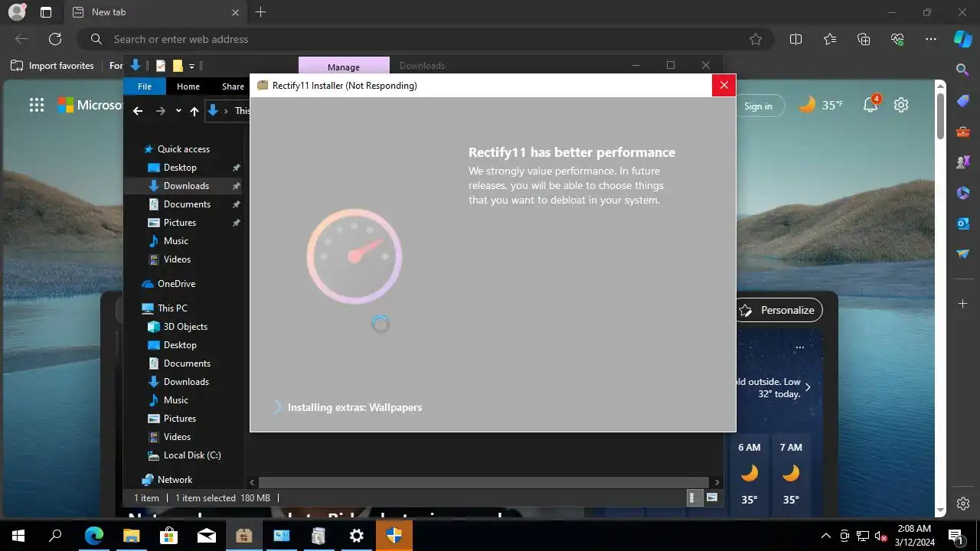
Task: Show hidden system tray icons
Action: 825,536
